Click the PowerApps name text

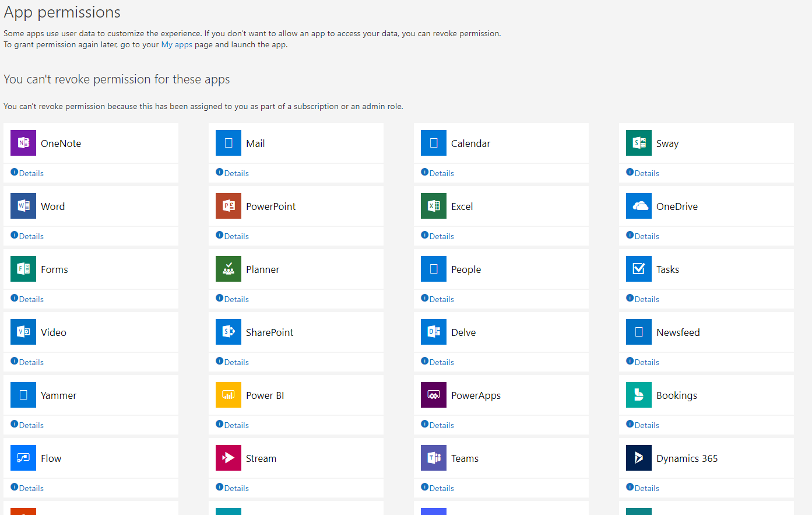click(x=476, y=395)
